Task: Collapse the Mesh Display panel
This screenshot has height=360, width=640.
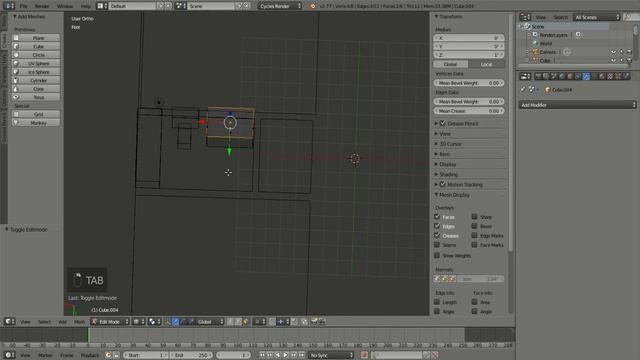Action: [x=454, y=195]
